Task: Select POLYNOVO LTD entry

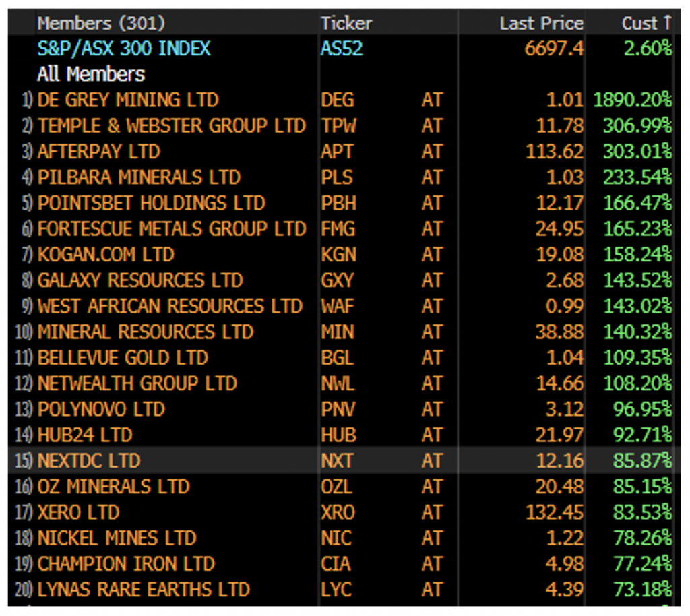Action: coord(101,409)
